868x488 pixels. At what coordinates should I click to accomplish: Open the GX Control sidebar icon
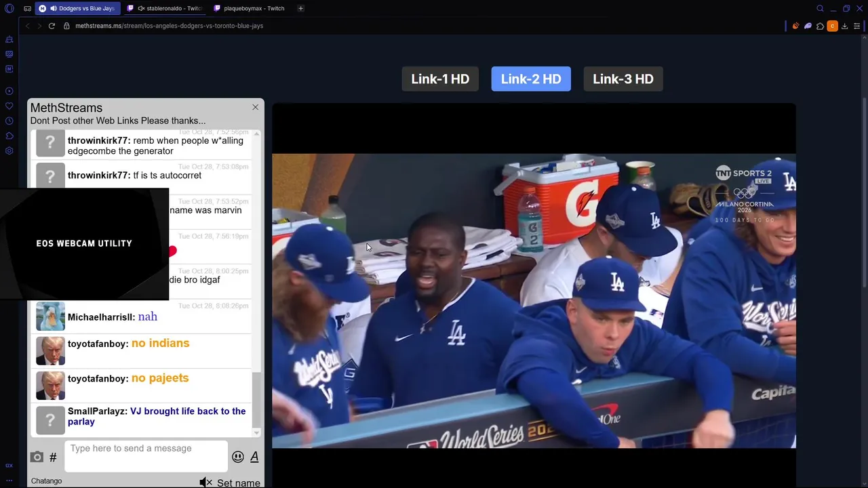pos(9,54)
